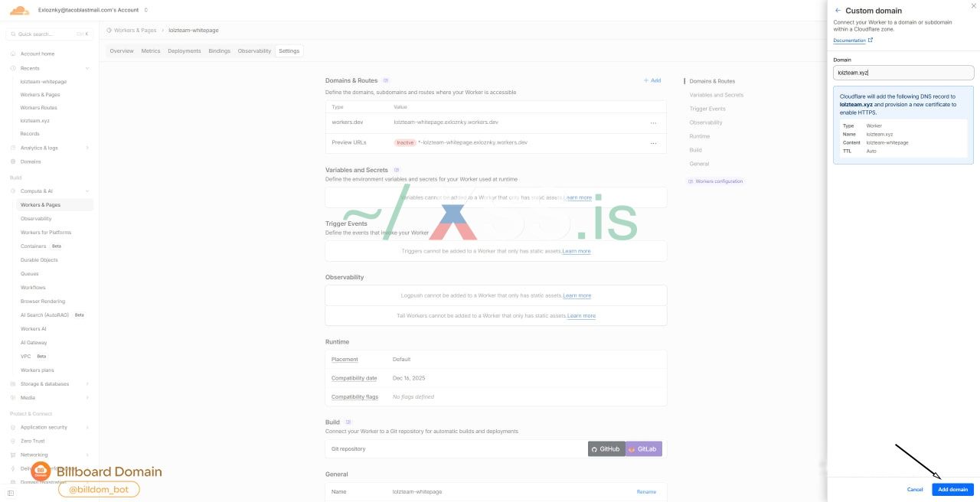
Task: Connect GitHub repository
Action: (606, 448)
